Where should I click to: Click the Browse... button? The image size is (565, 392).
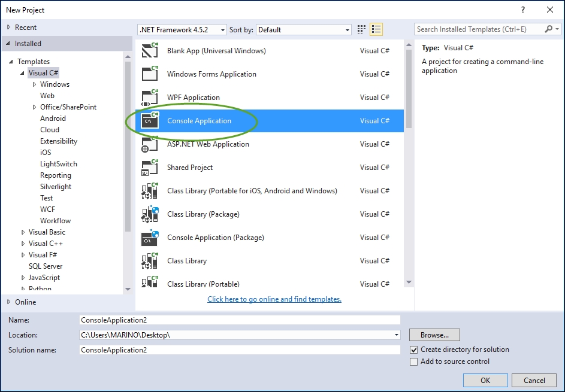pyautogui.click(x=434, y=335)
